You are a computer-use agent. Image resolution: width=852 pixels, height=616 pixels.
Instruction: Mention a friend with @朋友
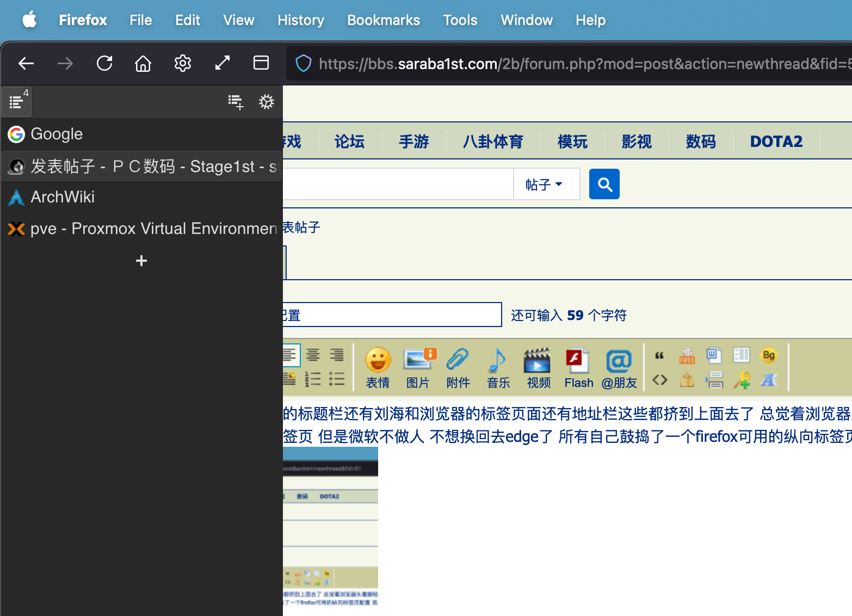pyautogui.click(x=619, y=368)
